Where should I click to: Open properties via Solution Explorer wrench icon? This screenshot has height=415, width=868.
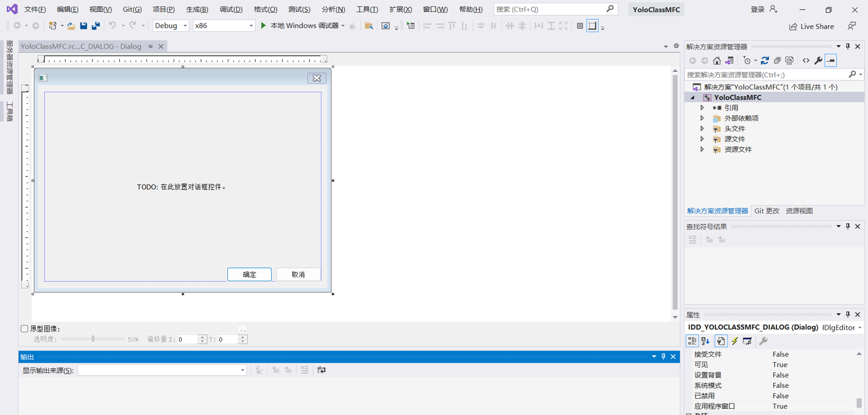pos(818,60)
